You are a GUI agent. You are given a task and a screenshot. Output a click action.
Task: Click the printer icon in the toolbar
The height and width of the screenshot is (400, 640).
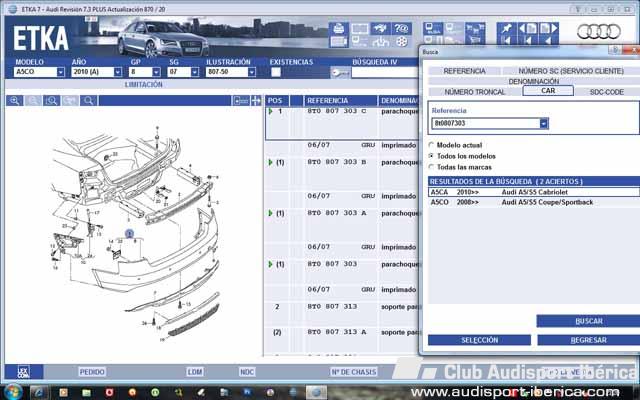click(338, 29)
